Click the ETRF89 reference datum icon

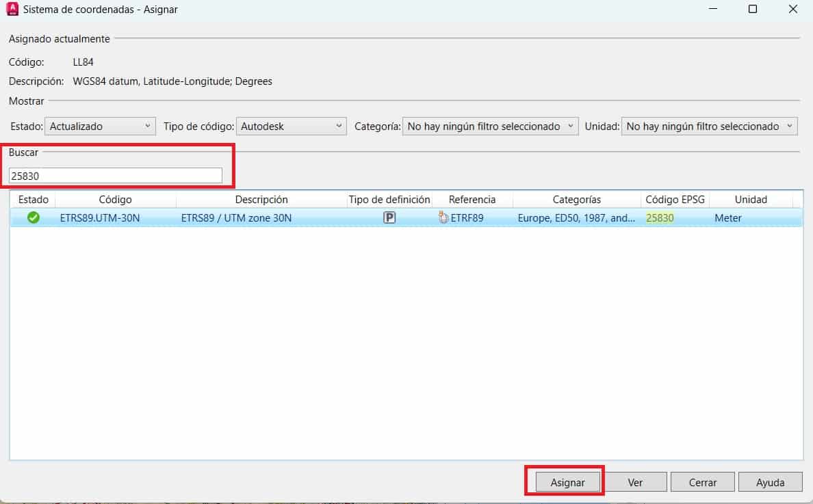point(443,218)
